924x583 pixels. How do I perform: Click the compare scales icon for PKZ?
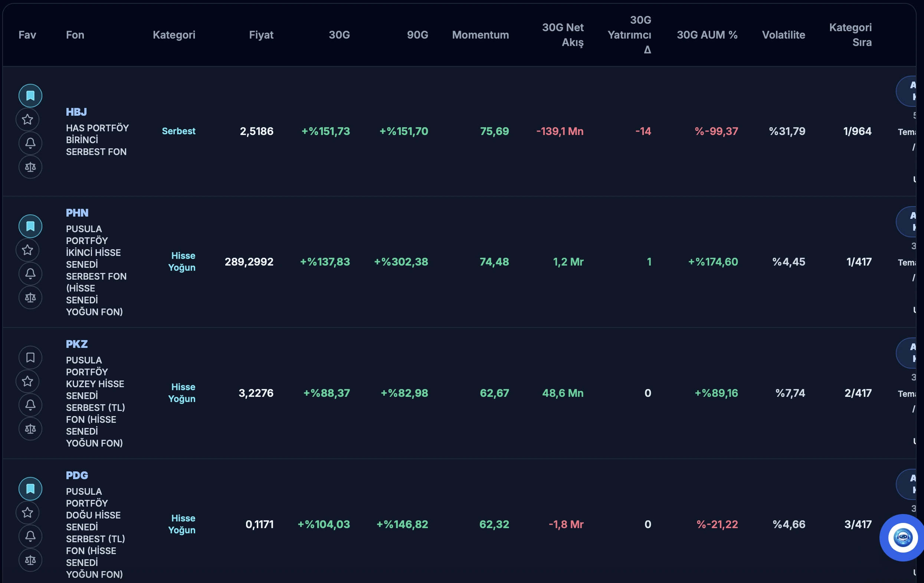click(x=30, y=429)
